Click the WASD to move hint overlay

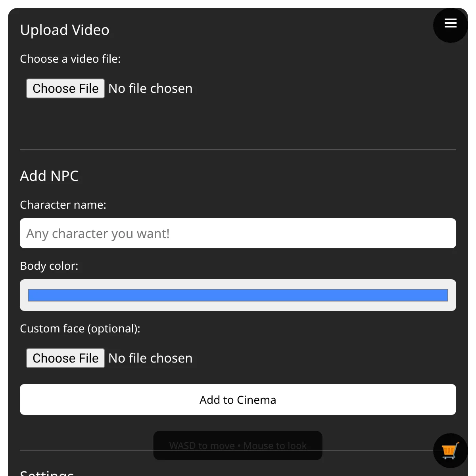238,445
